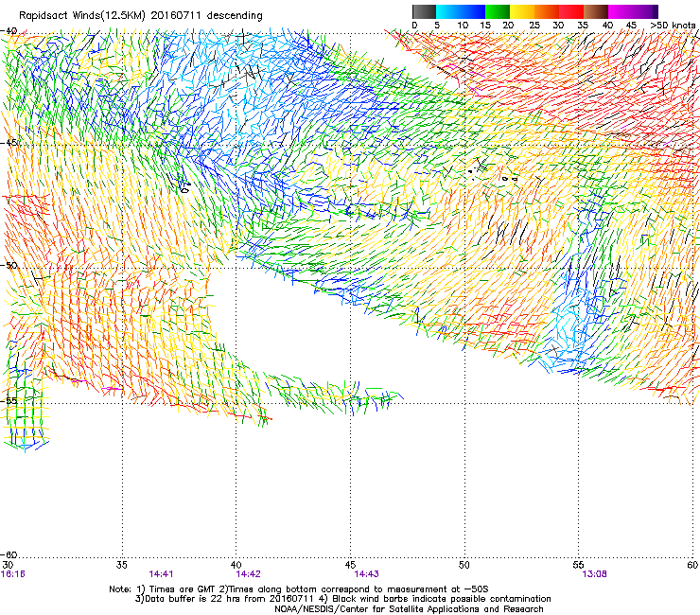Image resolution: width=700 pixels, height=615 pixels.
Task: Click the longitude 30 axis label
Action: click(x=8, y=565)
